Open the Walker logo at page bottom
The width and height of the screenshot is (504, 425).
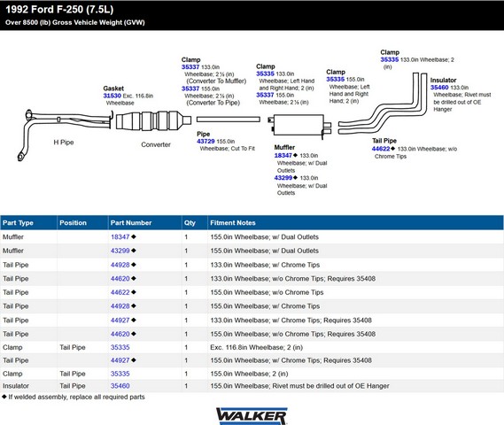pos(252,416)
